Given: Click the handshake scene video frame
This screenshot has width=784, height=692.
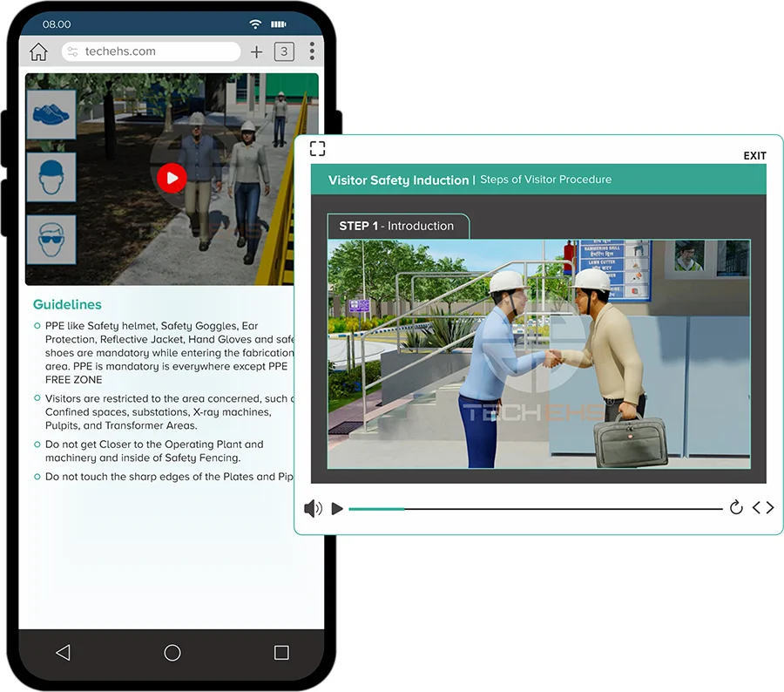Looking at the screenshot, I should pyautogui.click(x=539, y=354).
